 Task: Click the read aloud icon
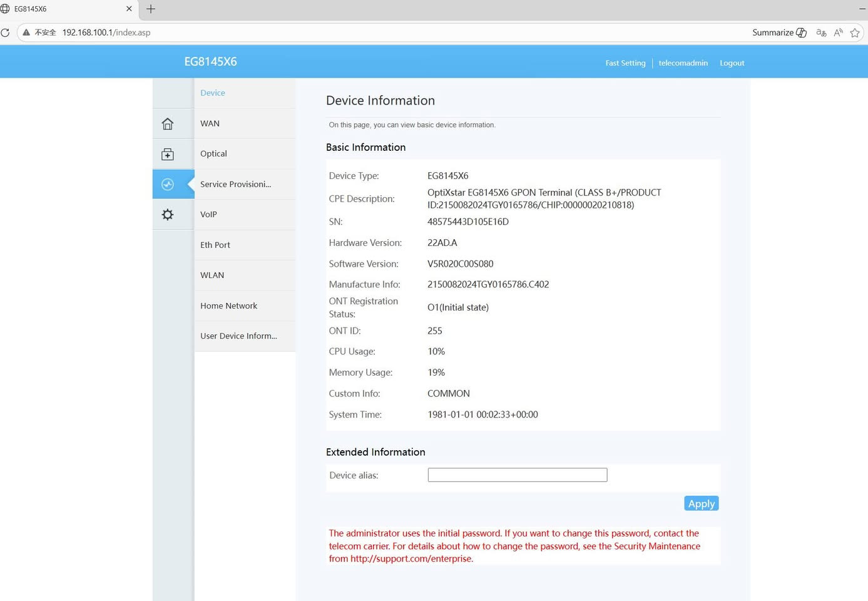pos(838,33)
